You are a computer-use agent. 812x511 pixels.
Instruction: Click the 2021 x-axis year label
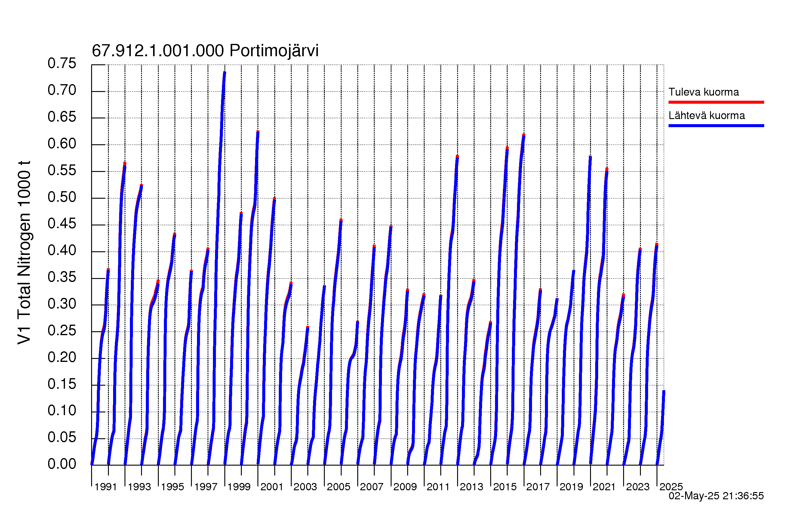[604, 487]
